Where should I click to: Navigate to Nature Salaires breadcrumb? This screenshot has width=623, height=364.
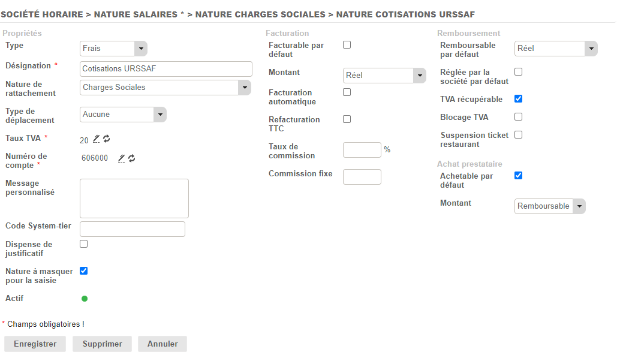pos(136,14)
